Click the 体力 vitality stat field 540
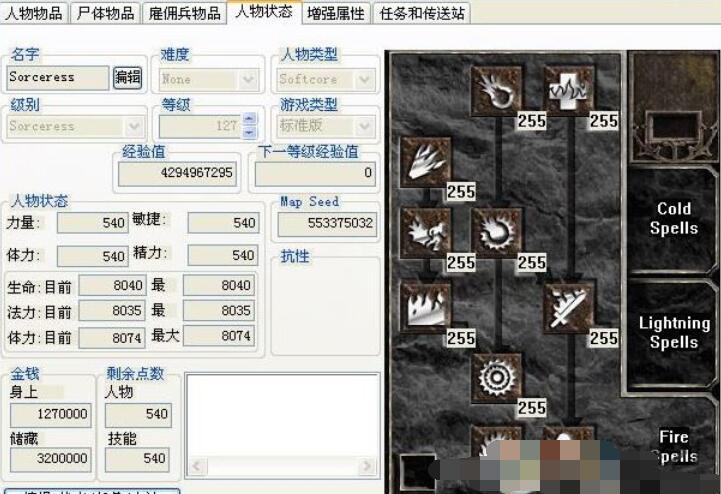 click(x=92, y=256)
